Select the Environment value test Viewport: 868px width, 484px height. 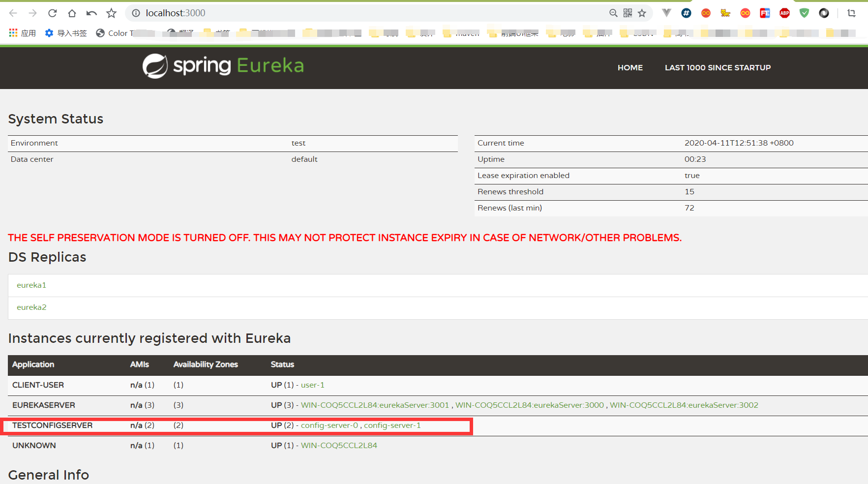pos(299,143)
